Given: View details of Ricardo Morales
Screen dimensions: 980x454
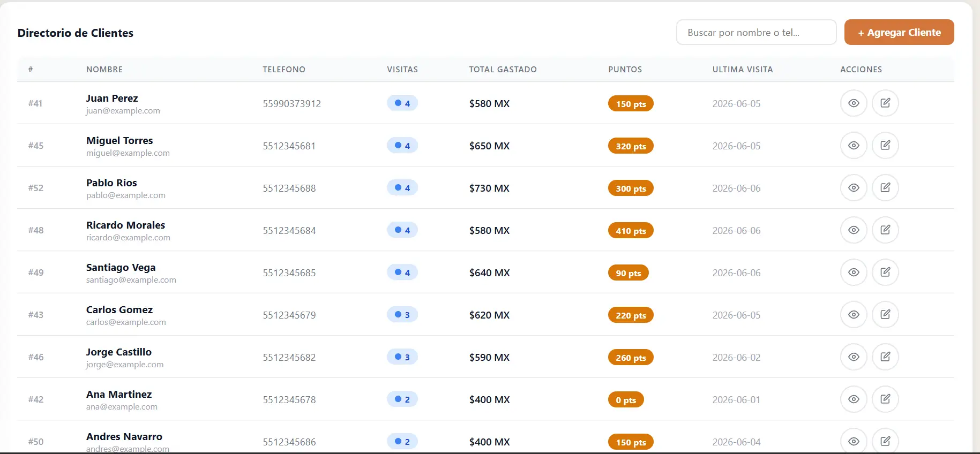Looking at the screenshot, I should coord(854,230).
